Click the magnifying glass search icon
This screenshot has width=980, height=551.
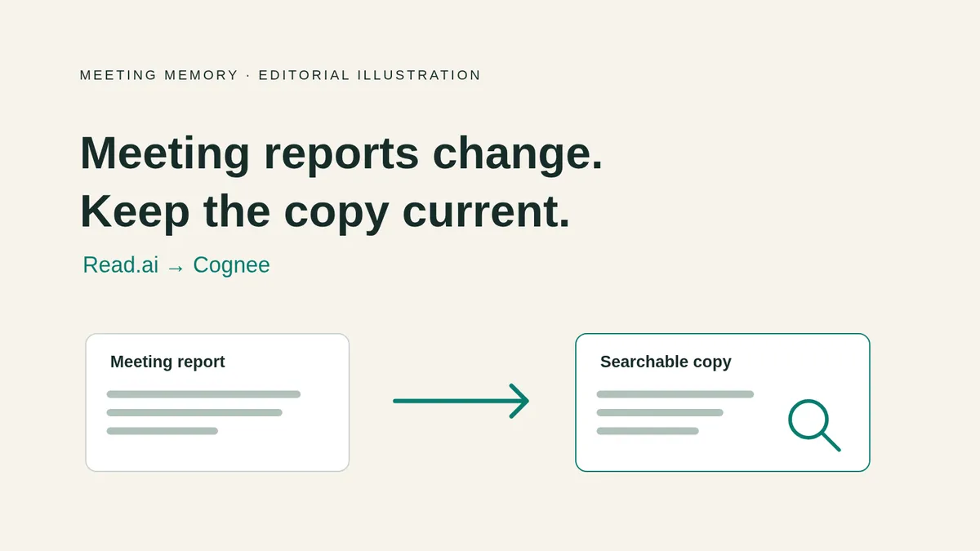[x=814, y=425]
